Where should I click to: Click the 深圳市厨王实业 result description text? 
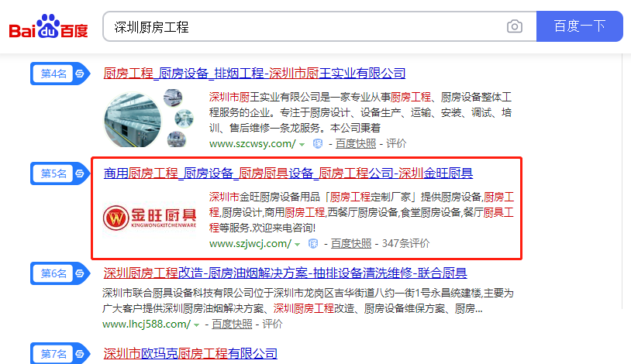click(360, 112)
